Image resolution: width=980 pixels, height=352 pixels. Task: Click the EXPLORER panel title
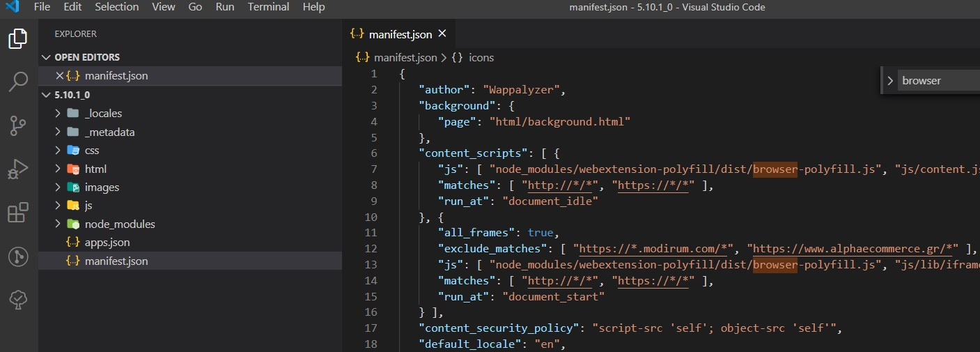[75, 33]
